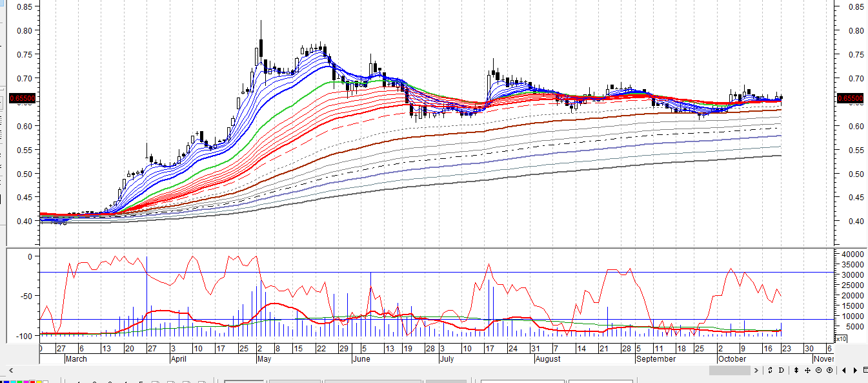
Task: Click the x10 volume scale label
Action: point(841,338)
